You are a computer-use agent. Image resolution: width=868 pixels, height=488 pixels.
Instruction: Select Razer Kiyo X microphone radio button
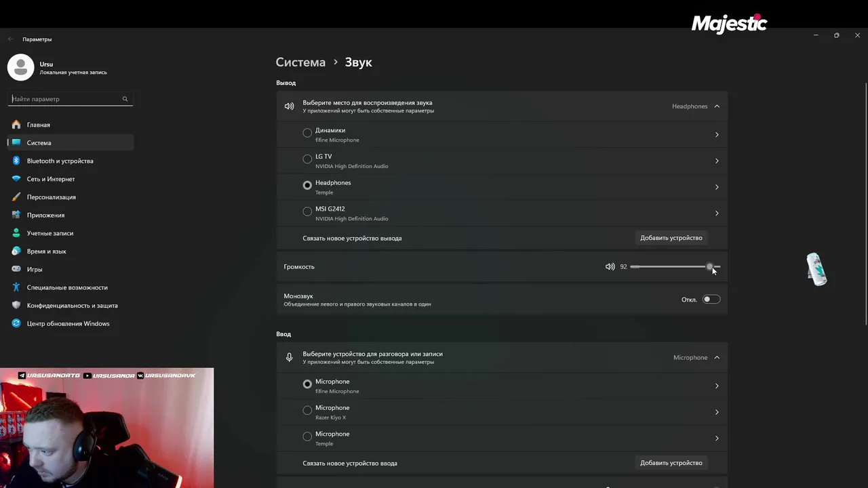click(307, 410)
